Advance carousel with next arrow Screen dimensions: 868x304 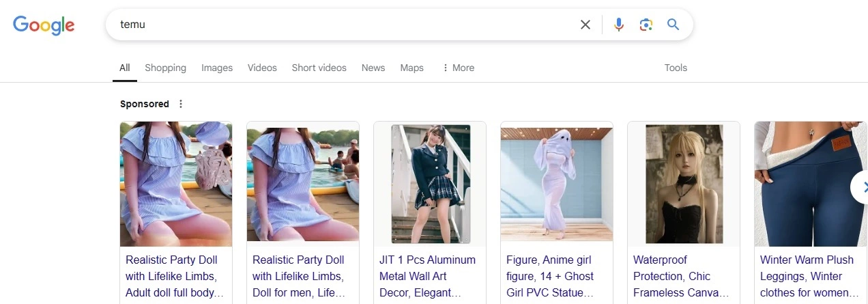(x=861, y=187)
